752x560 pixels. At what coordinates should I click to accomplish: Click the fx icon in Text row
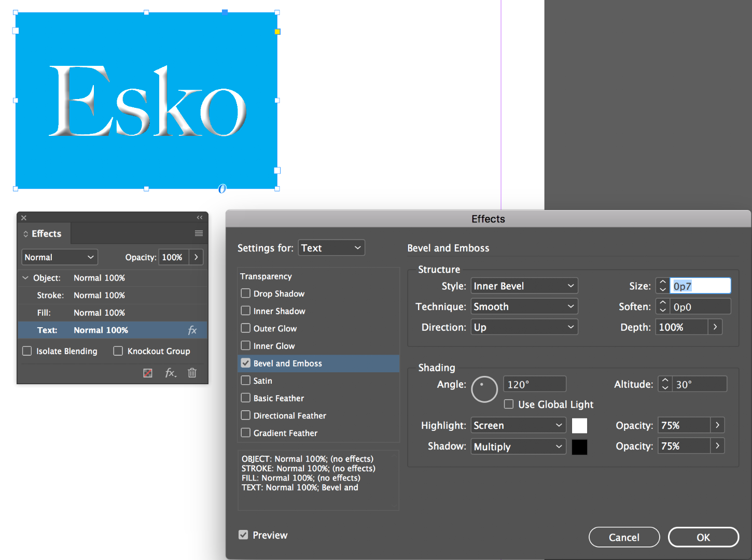192,330
